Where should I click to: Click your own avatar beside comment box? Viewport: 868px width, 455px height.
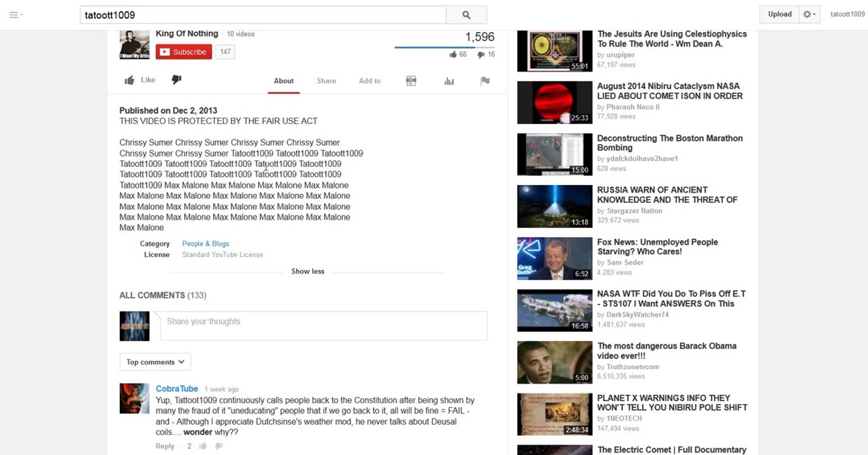click(134, 326)
